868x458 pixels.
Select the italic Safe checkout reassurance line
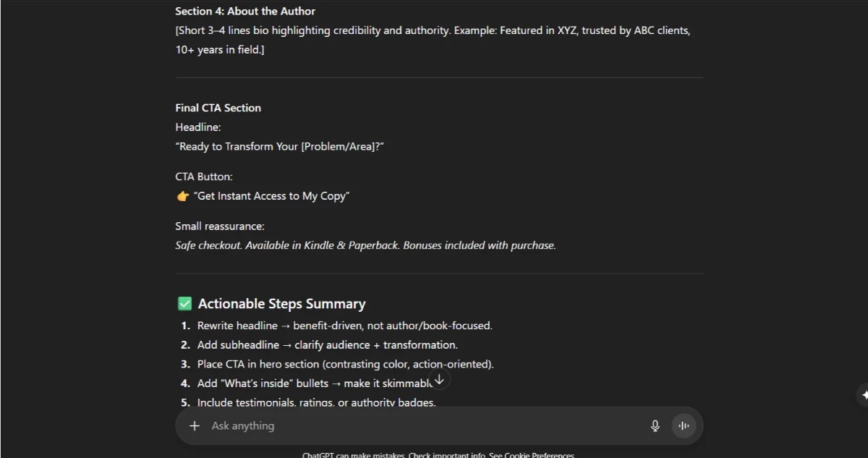365,245
